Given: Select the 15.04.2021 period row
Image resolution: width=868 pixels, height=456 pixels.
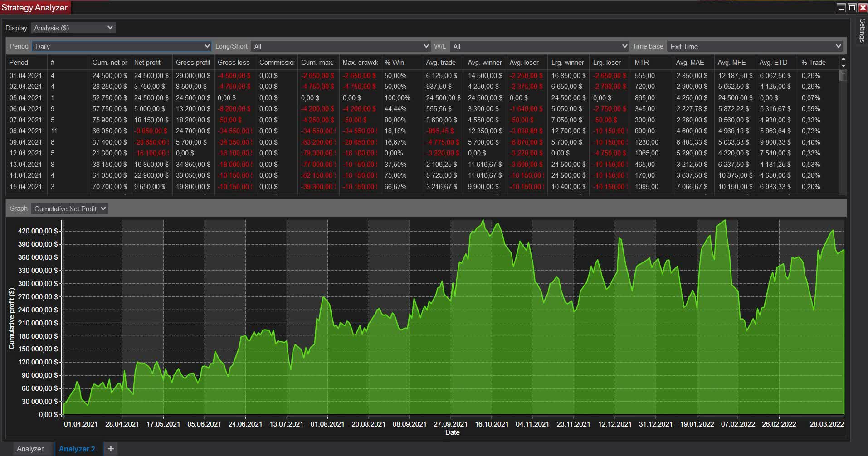Looking at the screenshot, I should coord(423,187).
